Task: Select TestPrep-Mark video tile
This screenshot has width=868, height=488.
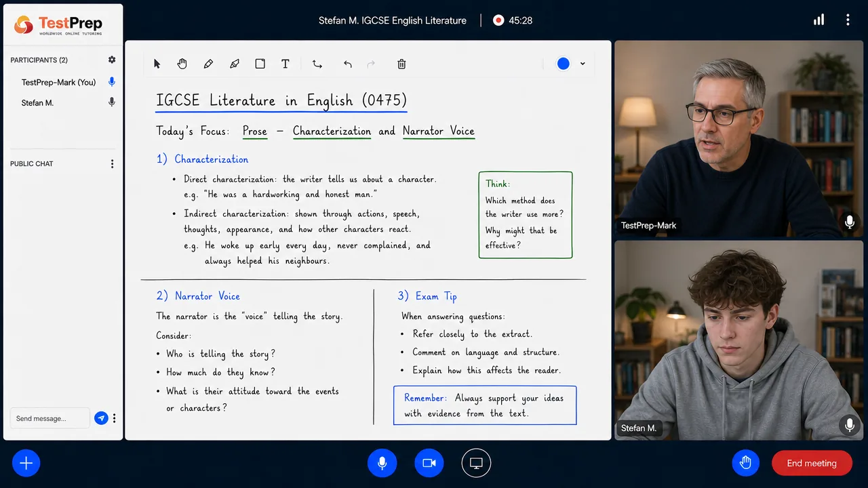Action: point(738,139)
